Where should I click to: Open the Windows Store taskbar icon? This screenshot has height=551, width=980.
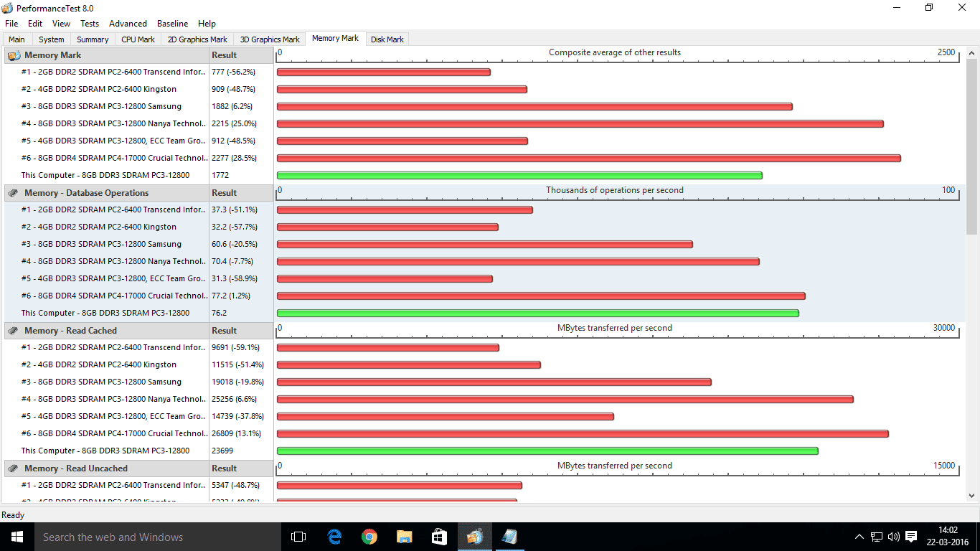[x=440, y=537]
